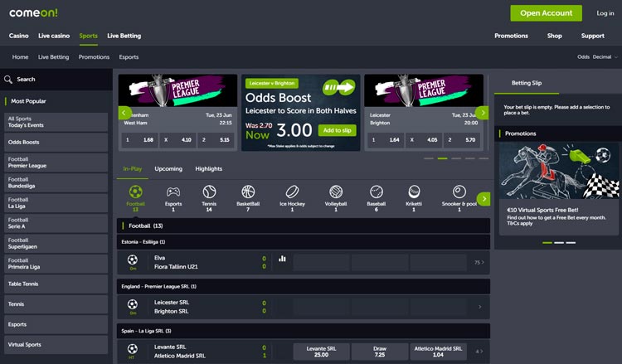Go to previous banner with left arrow

[124, 113]
